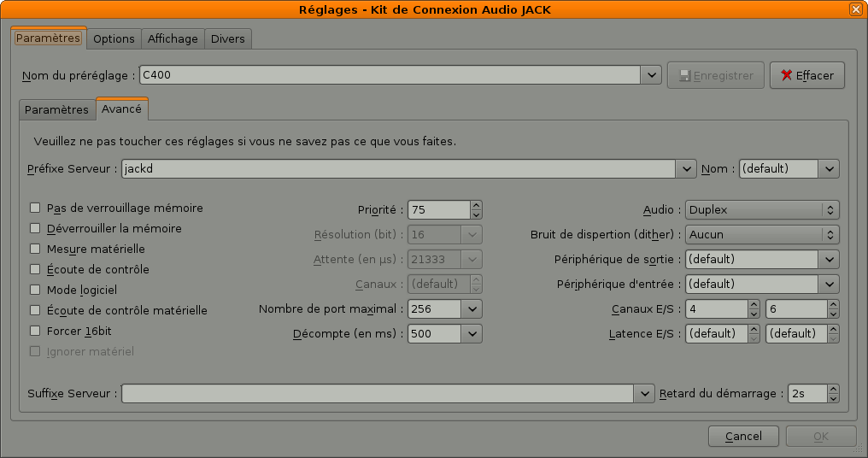868x458 pixels.
Task: Click the red X Effacer button
Action: pos(807,75)
